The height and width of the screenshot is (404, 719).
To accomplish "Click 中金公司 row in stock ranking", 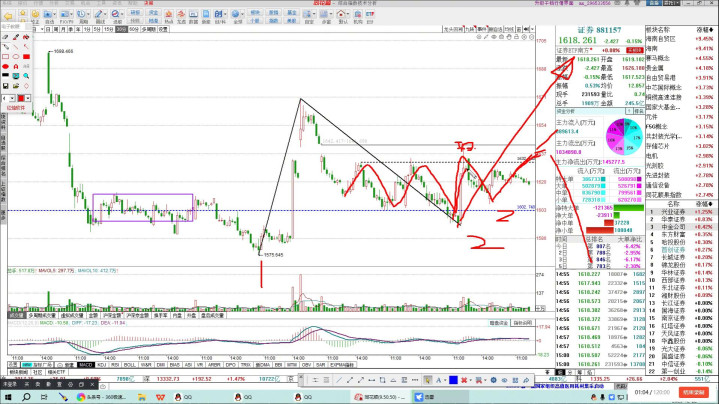I will pos(680,227).
